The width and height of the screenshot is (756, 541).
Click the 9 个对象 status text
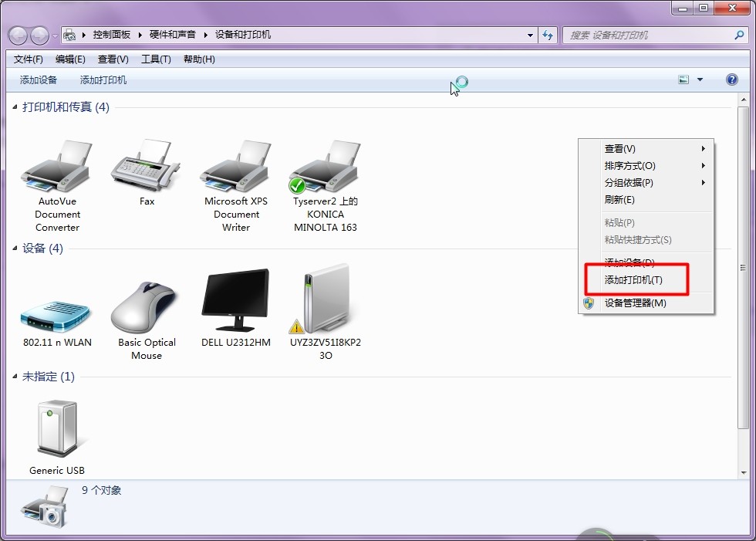point(101,490)
